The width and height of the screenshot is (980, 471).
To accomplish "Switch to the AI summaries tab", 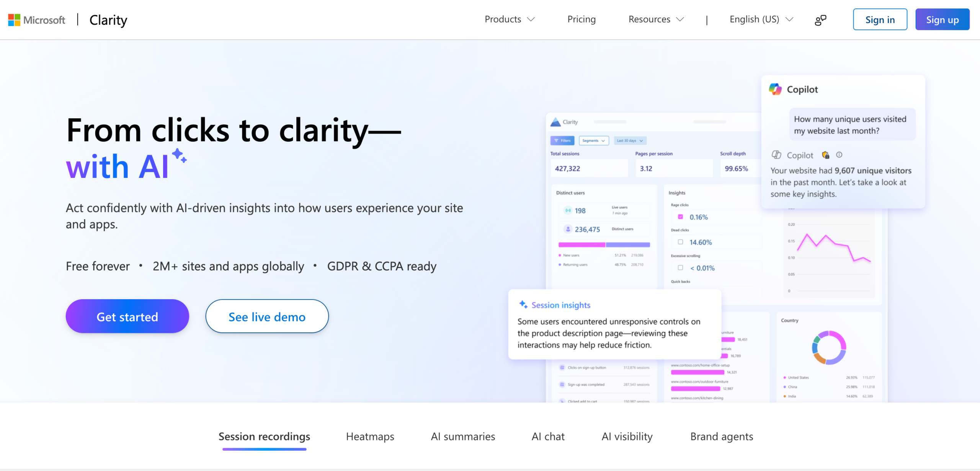I will (463, 437).
